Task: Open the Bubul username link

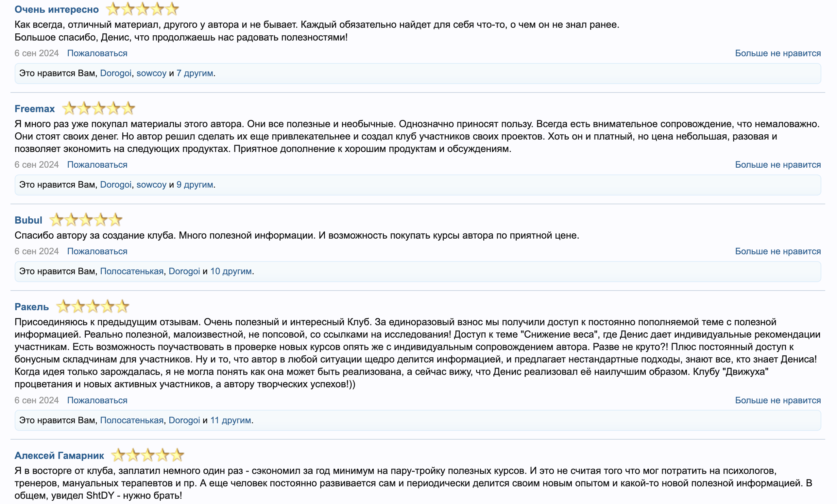Action: click(x=28, y=220)
